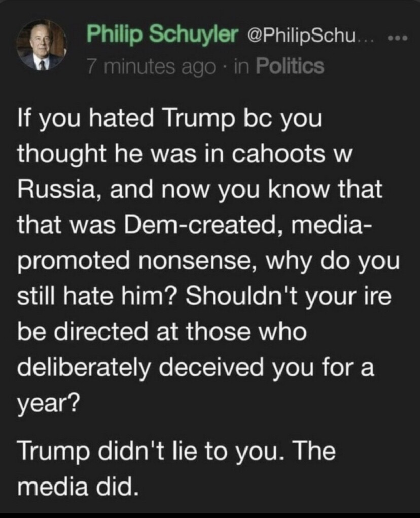Click the line 'be directed at those who'

pos(162,333)
